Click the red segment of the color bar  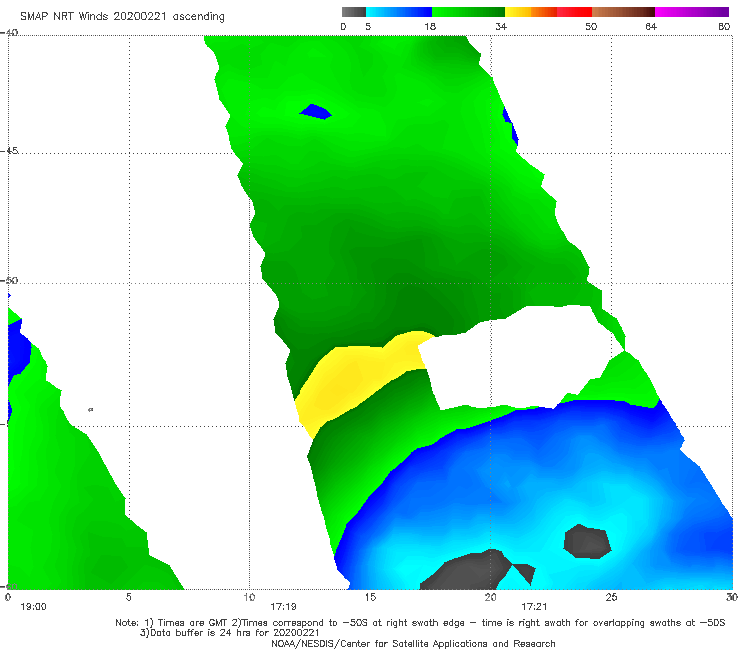coord(574,12)
